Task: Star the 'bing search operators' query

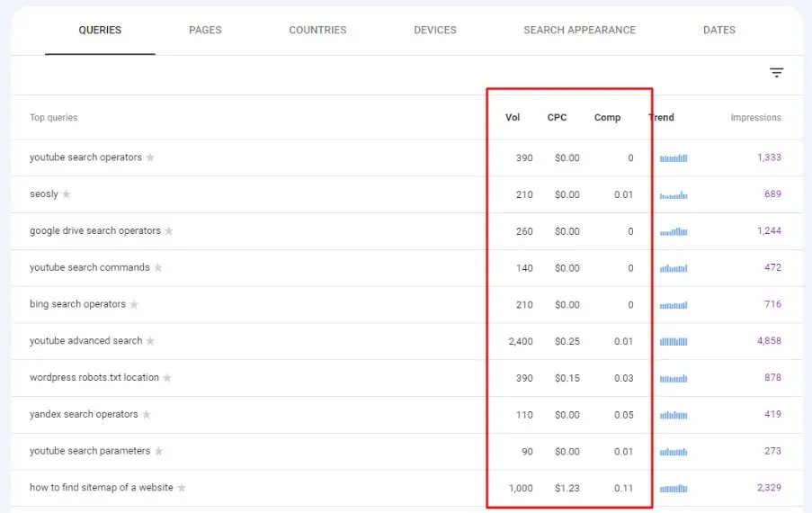Action: (134, 304)
